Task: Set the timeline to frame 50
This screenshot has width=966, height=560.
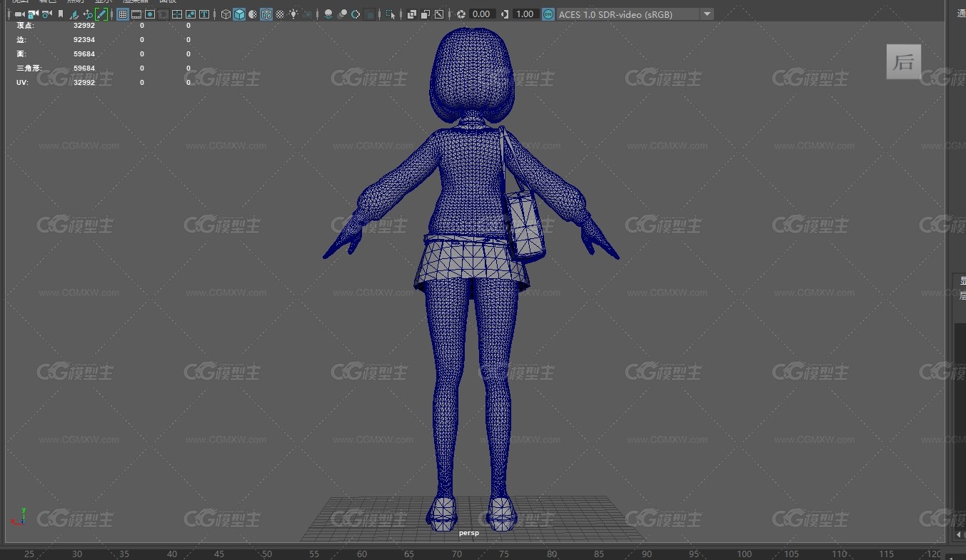Action: (x=266, y=554)
